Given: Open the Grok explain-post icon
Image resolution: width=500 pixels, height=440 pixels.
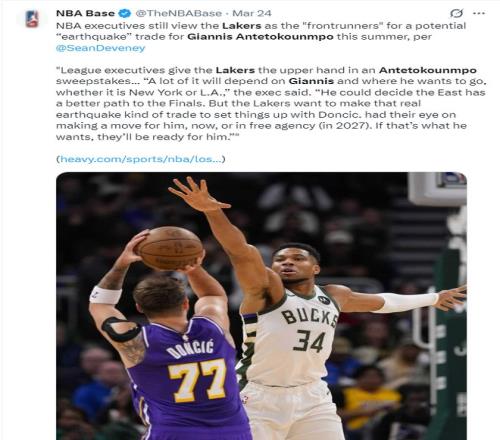Looking at the screenshot, I should (x=456, y=13).
